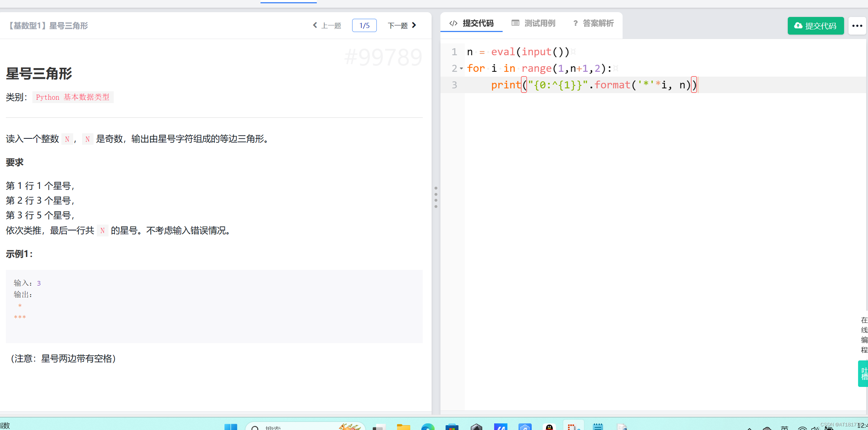Open the Windows Start menu
The image size is (868, 430).
(x=231, y=427)
